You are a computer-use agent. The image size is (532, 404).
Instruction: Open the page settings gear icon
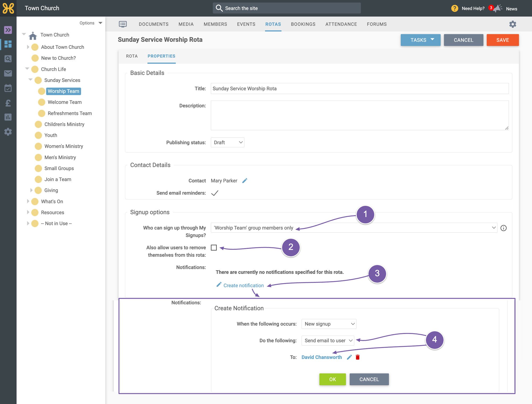point(513,24)
